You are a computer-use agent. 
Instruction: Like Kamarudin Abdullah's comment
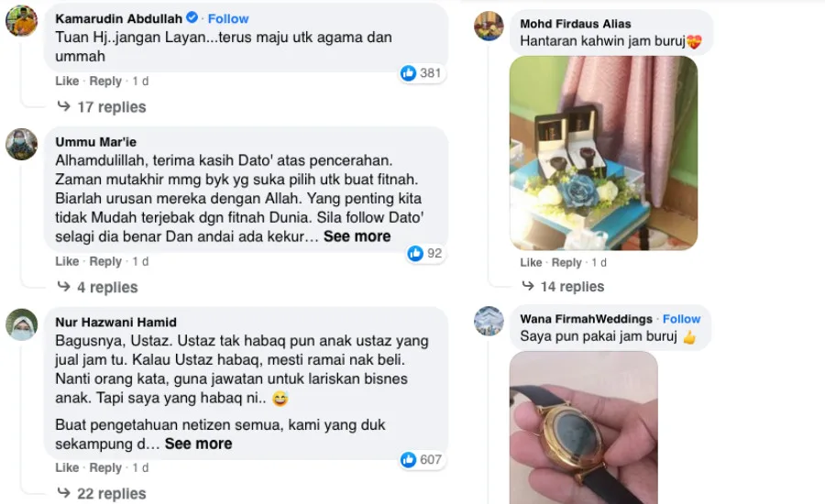point(67,81)
